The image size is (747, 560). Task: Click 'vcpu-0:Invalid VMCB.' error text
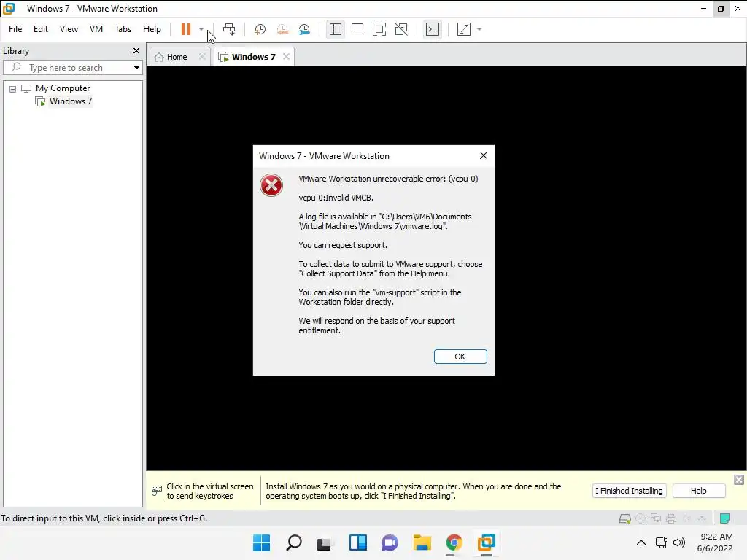(x=336, y=198)
